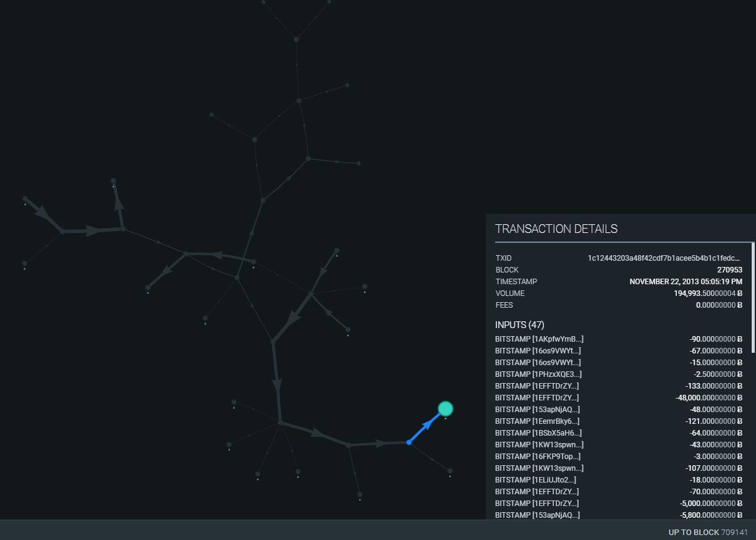Click the INPUTS (47) section header

[x=520, y=325]
